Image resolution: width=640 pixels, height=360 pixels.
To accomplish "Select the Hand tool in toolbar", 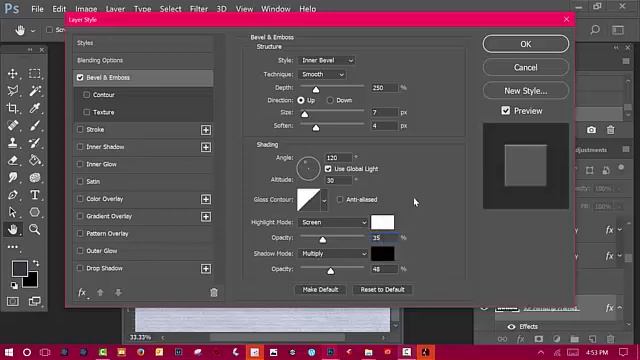I will [x=13, y=229].
